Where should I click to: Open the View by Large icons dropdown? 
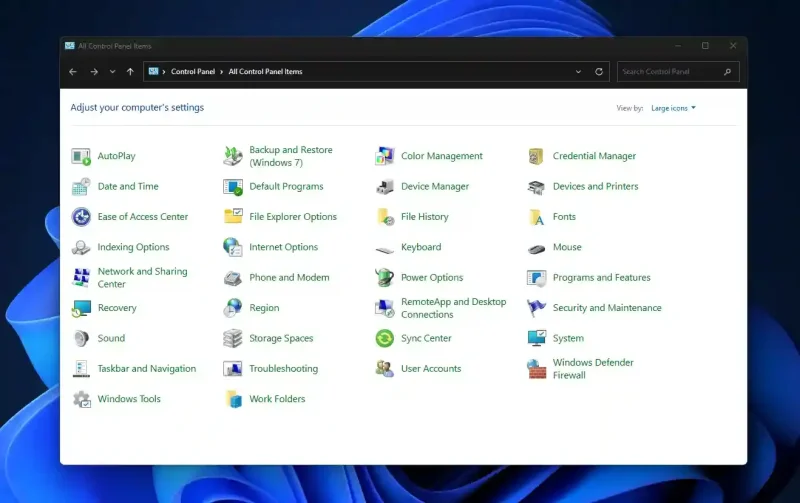pyautogui.click(x=673, y=108)
